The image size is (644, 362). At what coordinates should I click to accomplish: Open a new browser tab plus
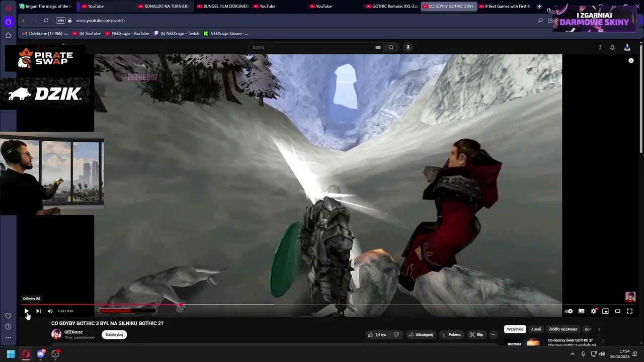coord(539,7)
